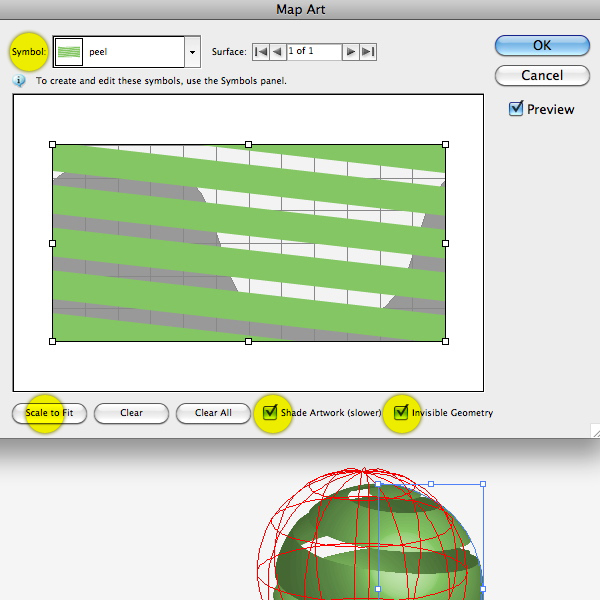This screenshot has width=600, height=600.
Task: Click bottom-left handle of mapped artwork
Action: tap(53, 341)
